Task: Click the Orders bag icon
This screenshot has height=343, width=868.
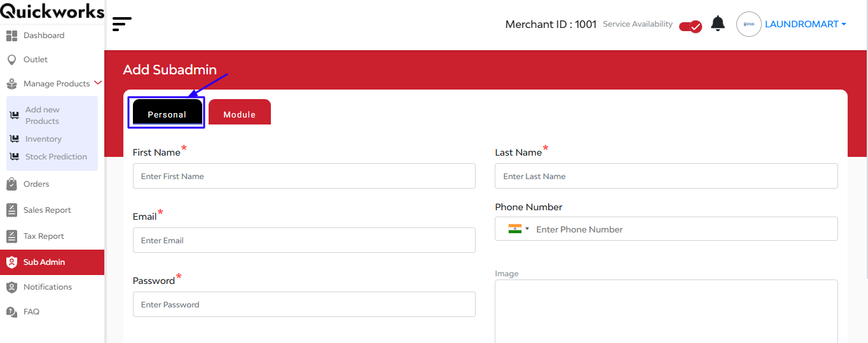Action: click(11, 184)
